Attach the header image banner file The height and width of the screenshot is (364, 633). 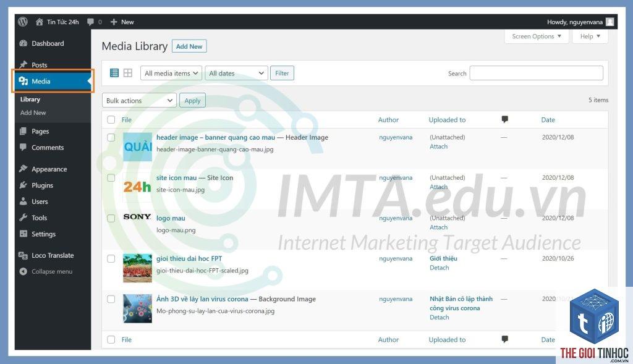pos(438,146)
